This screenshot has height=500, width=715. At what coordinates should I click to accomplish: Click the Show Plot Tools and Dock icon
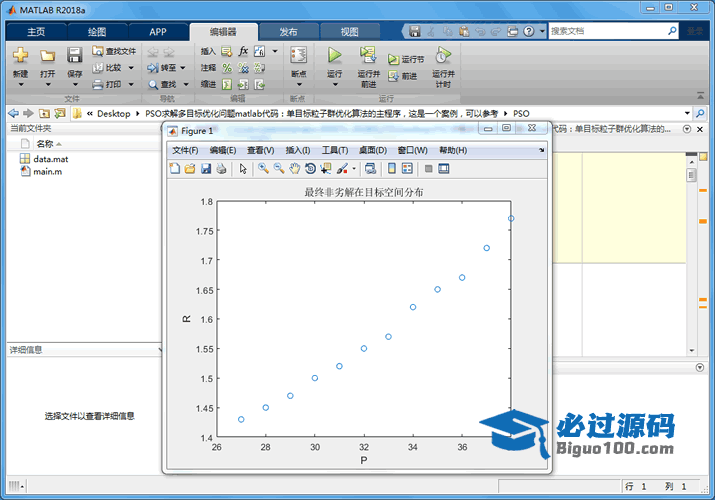click(444, 169)
